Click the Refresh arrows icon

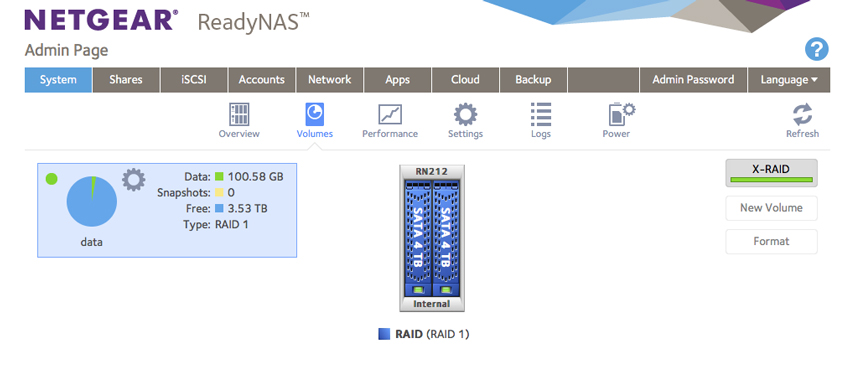[802, 114]
